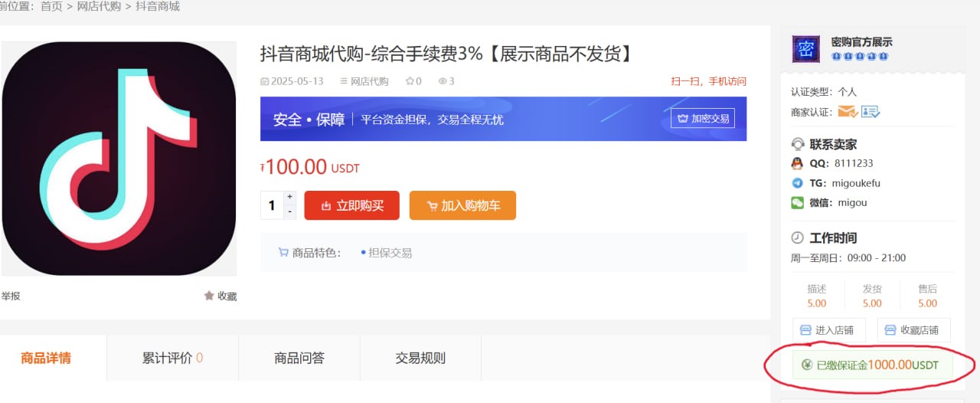Click the 加密交易 button in banner
The image size is (980, 403).
click(702, 119)
